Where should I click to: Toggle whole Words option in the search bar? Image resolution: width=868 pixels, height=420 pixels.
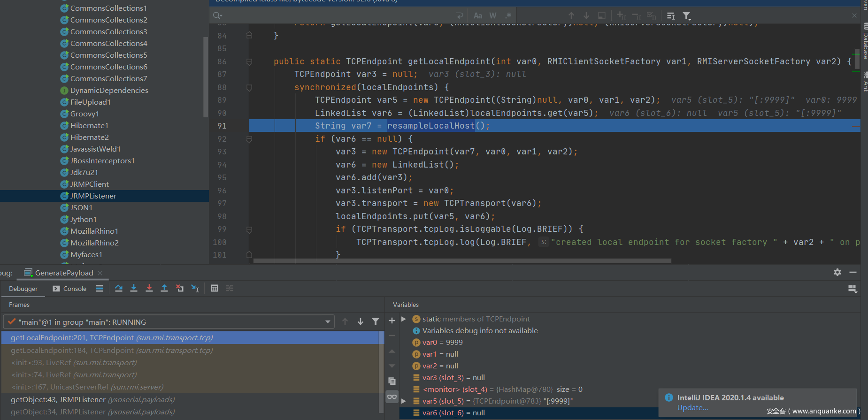(x=493, y=15)
